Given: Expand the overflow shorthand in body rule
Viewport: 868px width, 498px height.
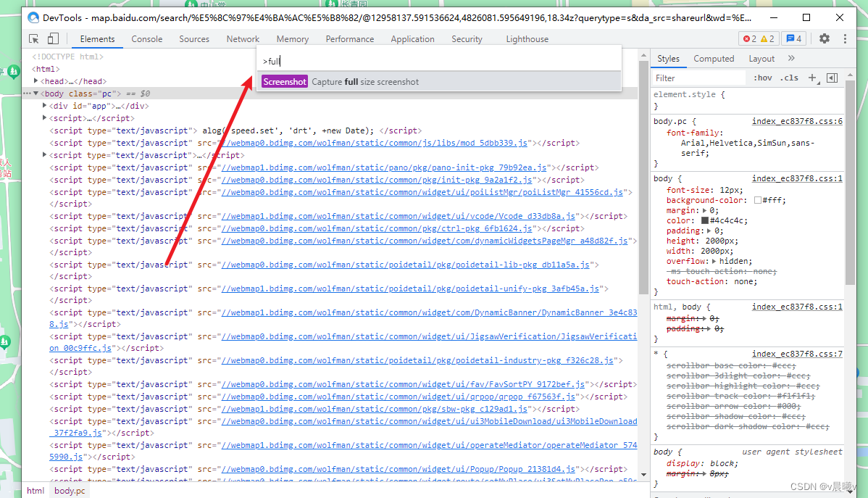Looking at the screenshot, I should coord(714,261).
